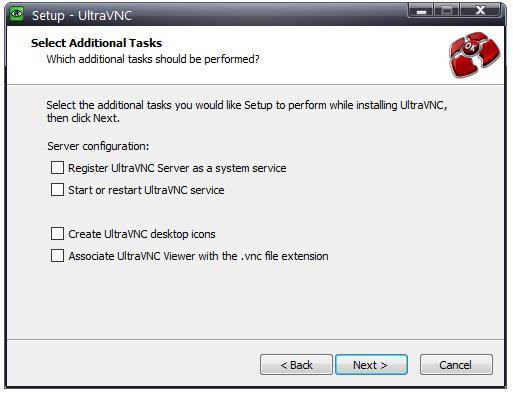
Task: Click the "Server configuration:" group label
Action: [98, 146]
